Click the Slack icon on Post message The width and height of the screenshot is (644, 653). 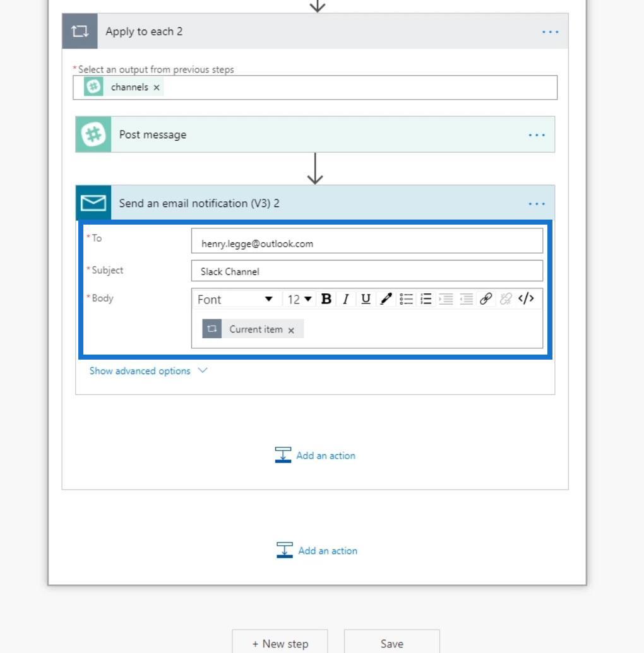(93, 134)
